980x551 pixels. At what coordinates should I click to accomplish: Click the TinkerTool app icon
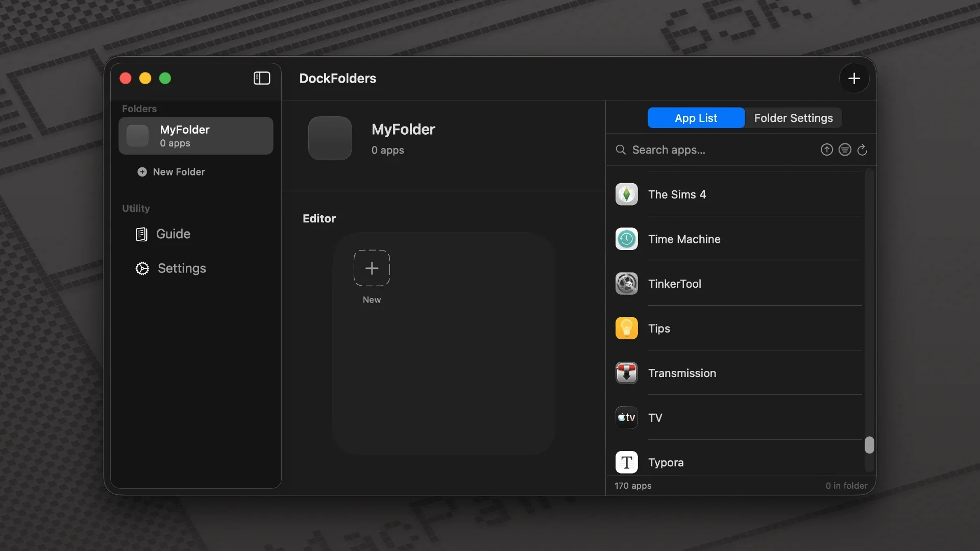[626, 284]
